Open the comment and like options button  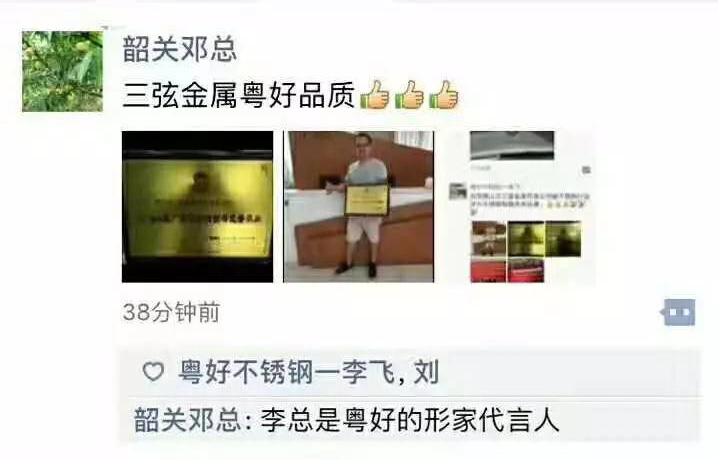pos(679,313)
